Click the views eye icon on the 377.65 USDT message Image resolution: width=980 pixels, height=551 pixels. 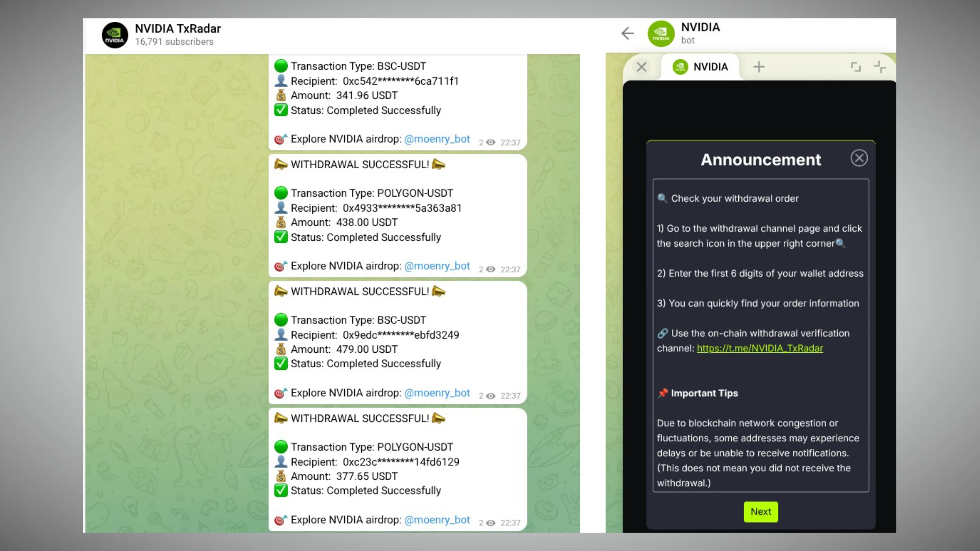[491, 523]
